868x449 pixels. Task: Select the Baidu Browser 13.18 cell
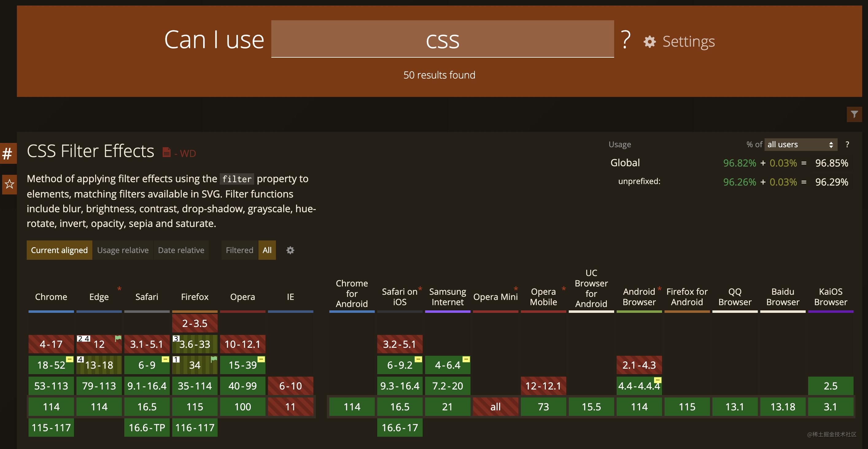(x=782, y=407)
